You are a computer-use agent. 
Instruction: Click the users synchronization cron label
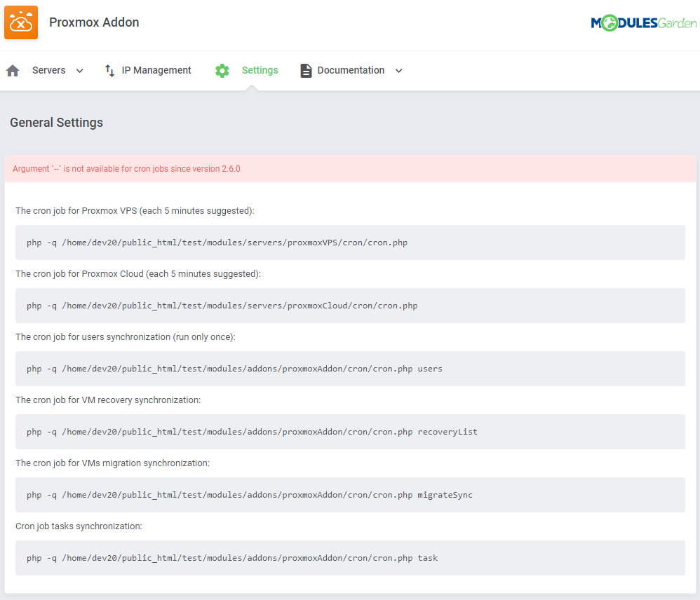(x=126, y=337)
